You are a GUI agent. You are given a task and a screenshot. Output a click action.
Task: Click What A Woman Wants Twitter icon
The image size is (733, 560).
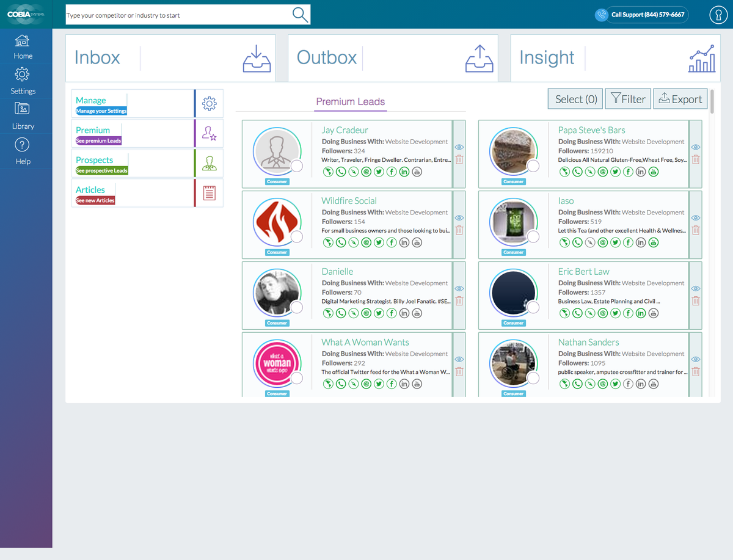379,384
